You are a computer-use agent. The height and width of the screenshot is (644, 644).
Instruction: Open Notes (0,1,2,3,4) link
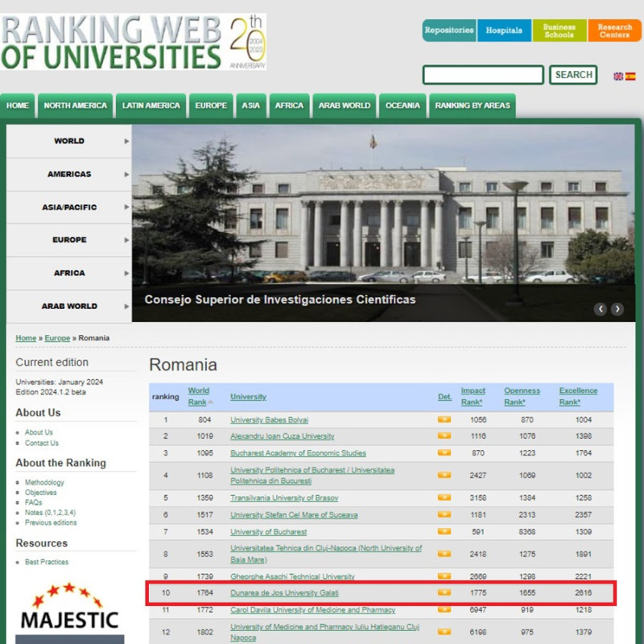[x=50, y=513]
